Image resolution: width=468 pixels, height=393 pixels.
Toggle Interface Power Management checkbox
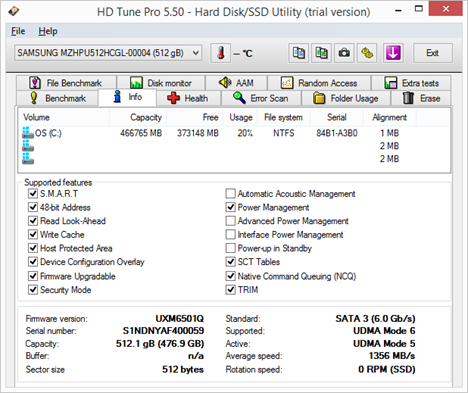point(230,234)
